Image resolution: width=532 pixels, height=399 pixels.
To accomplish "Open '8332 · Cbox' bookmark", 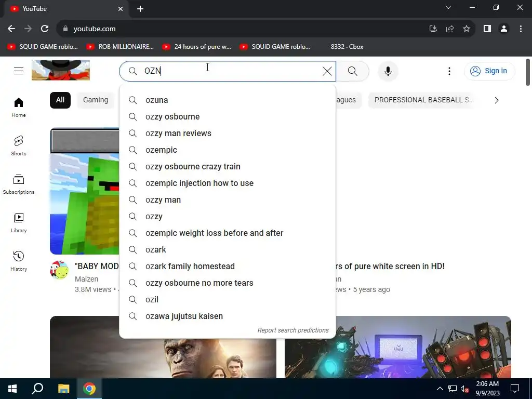I will pyautogui.click(x=347, y=47).
